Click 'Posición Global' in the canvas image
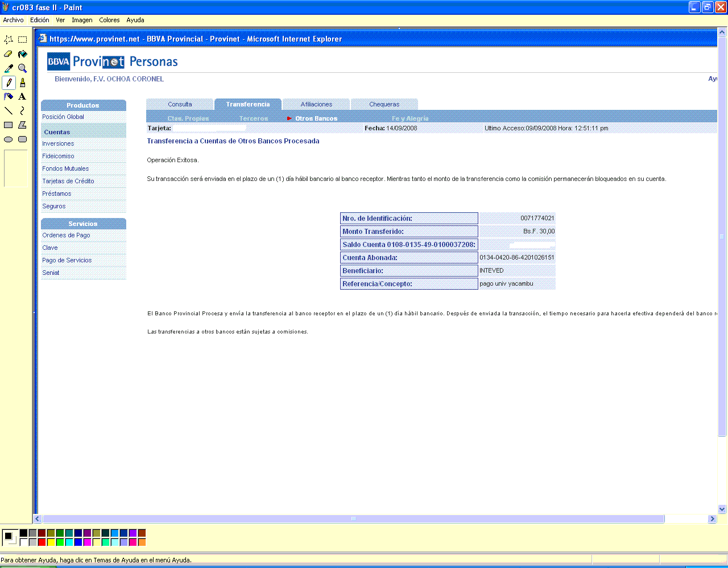This screenshot has width=728, height=568. [x=63, y=117]
